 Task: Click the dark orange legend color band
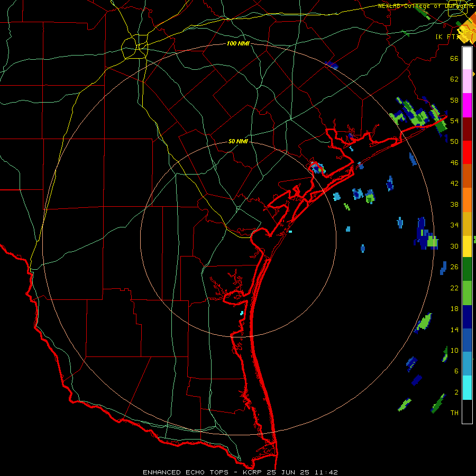pos(467,176)
